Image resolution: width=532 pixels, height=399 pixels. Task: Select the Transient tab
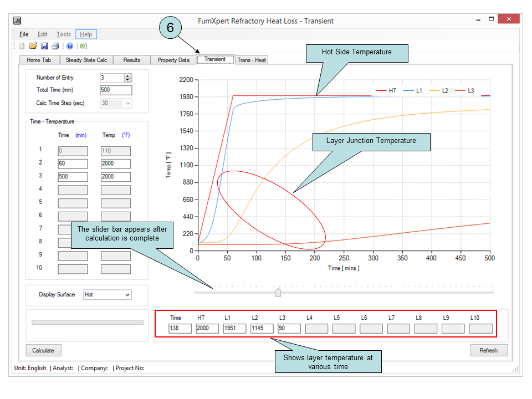[x=215, y=59]
